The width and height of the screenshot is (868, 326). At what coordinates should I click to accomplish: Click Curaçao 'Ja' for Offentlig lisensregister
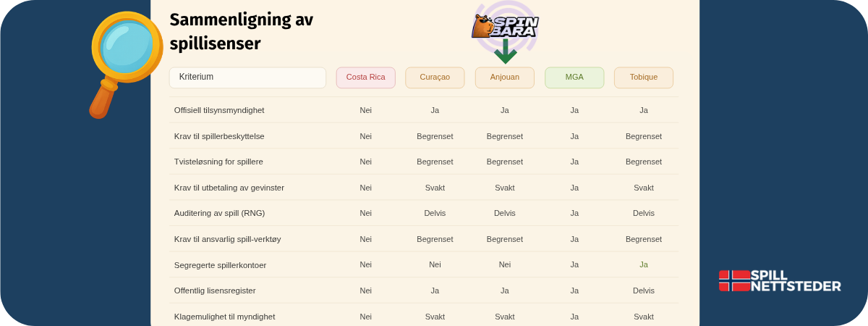click(x=435, y=291)
